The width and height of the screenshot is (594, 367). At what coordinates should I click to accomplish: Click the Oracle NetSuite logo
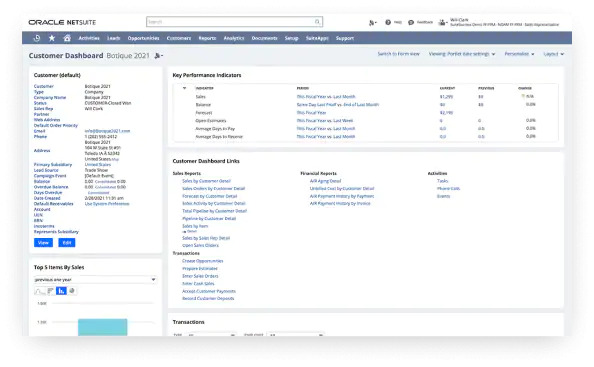pyautogui.click(x=62, y=22)
